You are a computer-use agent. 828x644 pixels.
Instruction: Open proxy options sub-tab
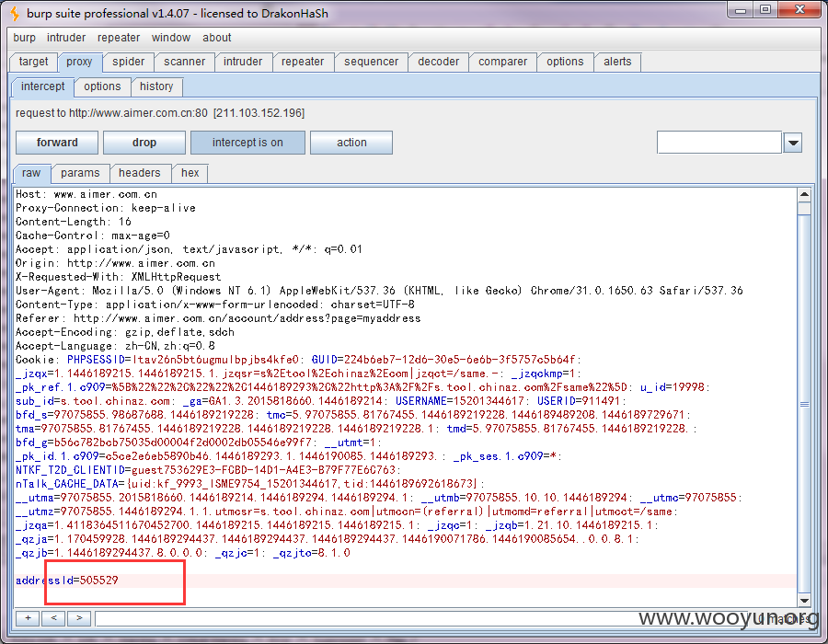click(102, 86)
